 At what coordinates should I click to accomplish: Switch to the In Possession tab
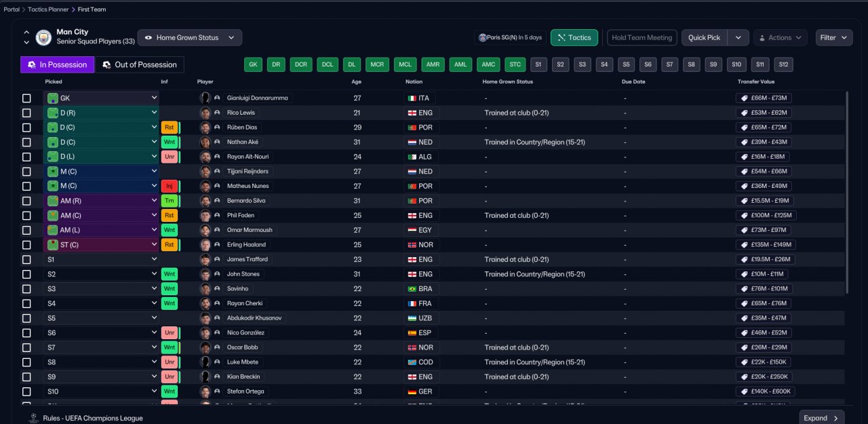click(x=57, y=65)
